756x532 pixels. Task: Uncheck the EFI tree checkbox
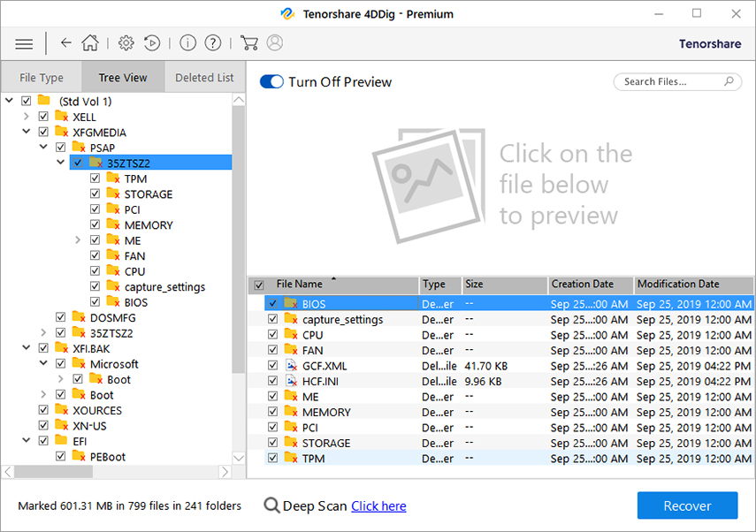click(43, 440)
